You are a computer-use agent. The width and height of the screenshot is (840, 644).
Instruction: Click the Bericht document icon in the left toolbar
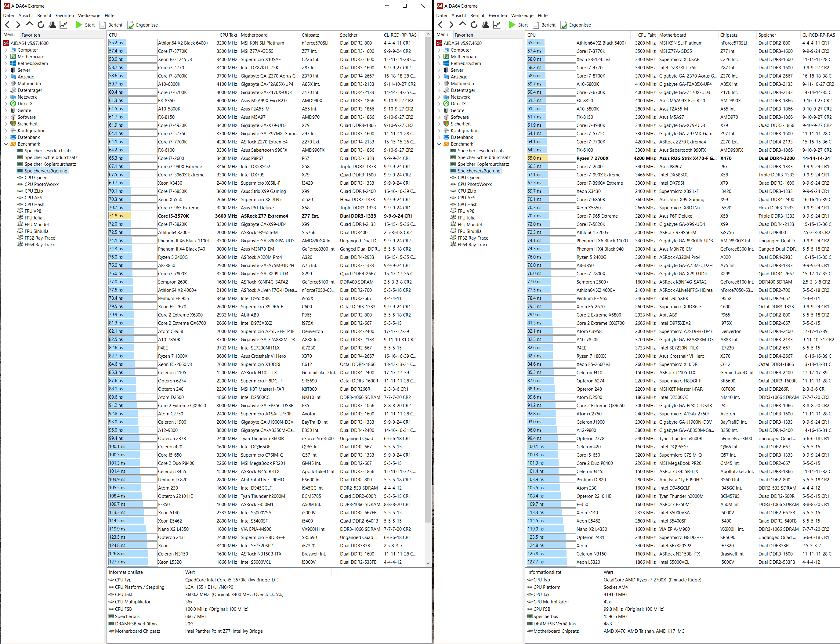(102, 25)
